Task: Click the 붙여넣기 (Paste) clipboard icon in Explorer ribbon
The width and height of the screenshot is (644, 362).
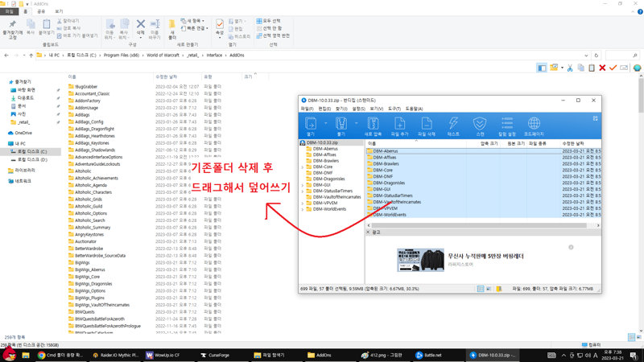Action: click(47, 24)
